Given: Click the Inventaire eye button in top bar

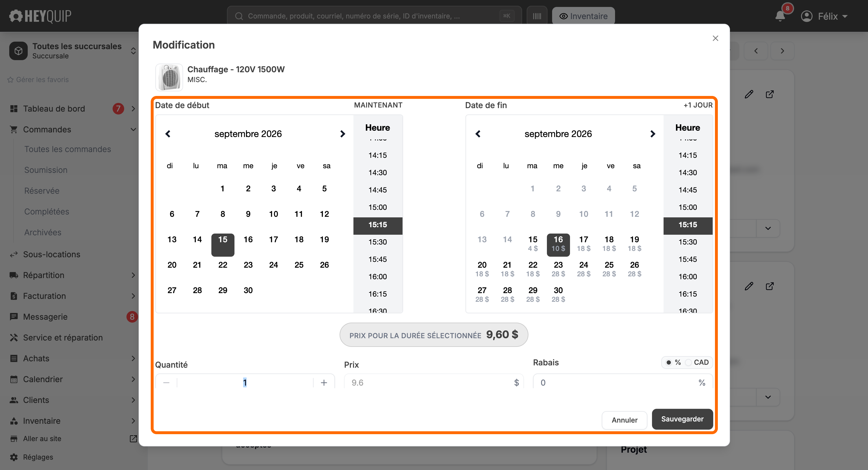Looking at the screenshot, I should [583, 16].
